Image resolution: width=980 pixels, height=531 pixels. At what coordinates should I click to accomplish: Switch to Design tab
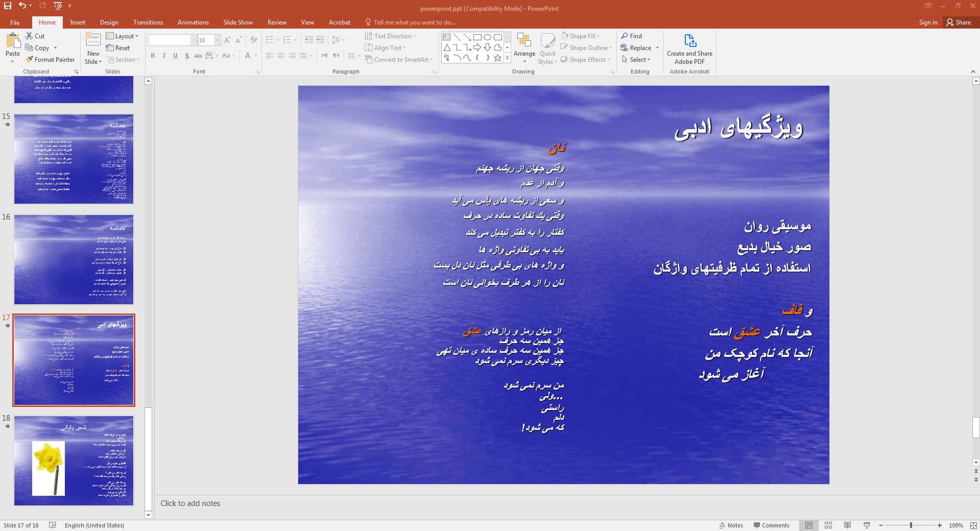point(109,22)
